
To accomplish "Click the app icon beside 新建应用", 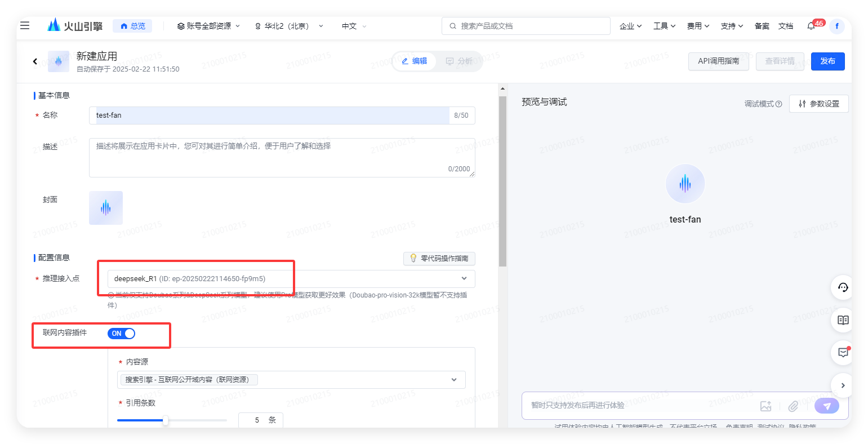I will [x=59, y=61].
